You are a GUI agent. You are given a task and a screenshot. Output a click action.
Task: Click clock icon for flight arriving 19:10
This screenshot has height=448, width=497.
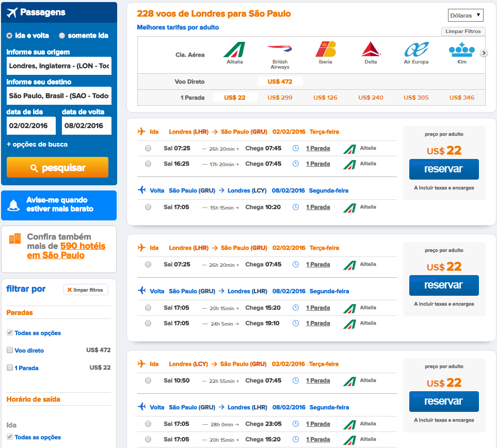[295, 323]
